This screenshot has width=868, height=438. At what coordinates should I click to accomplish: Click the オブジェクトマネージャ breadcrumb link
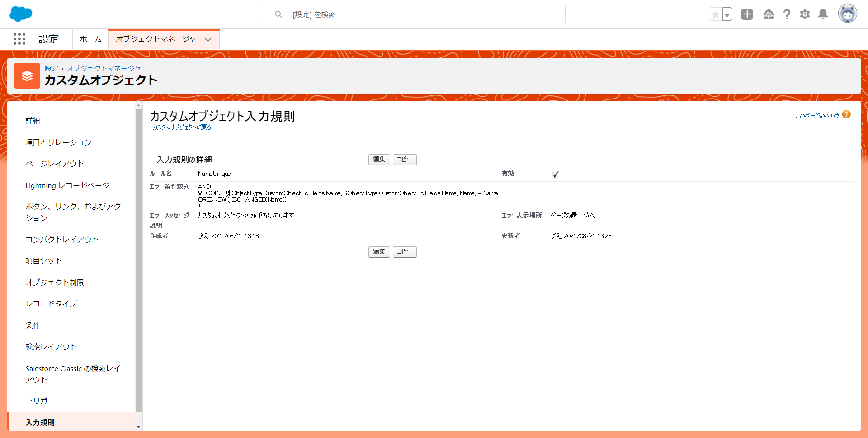pyautogui.click(x=104, y=68)
